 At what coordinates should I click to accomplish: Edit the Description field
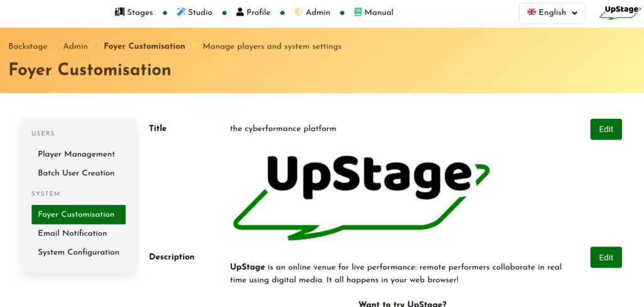(606, 257)
